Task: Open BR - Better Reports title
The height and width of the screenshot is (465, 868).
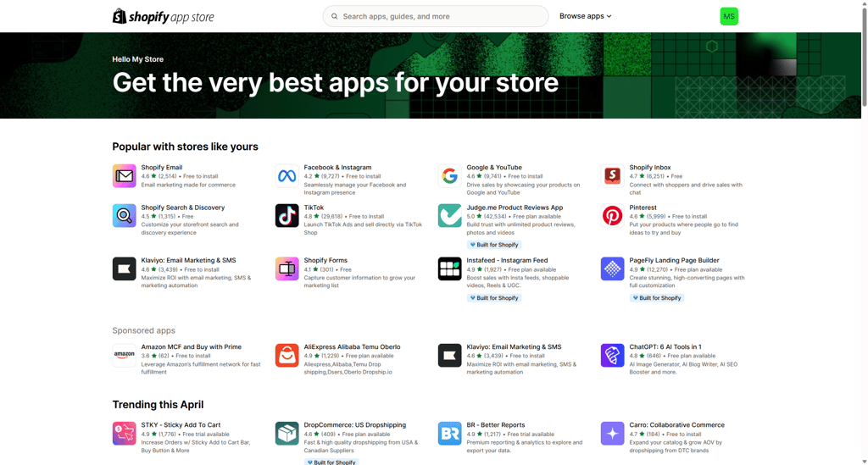Action: point(496,425)
